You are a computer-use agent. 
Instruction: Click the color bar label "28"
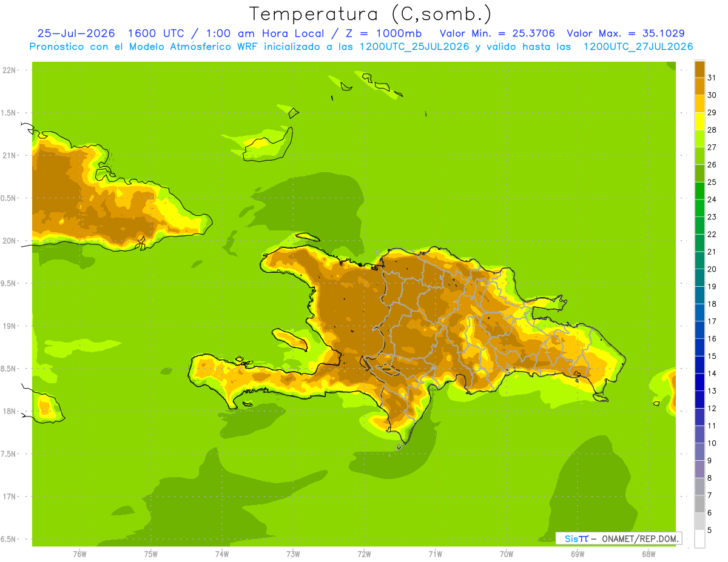pos(712,130)
